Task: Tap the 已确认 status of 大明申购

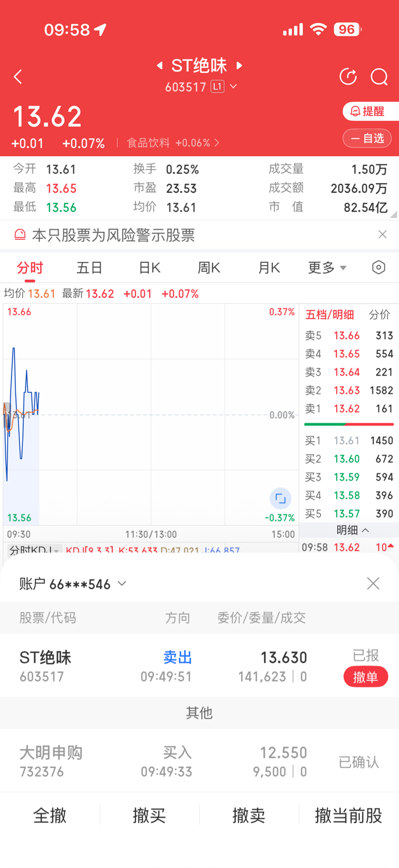Action: point(359,762)
